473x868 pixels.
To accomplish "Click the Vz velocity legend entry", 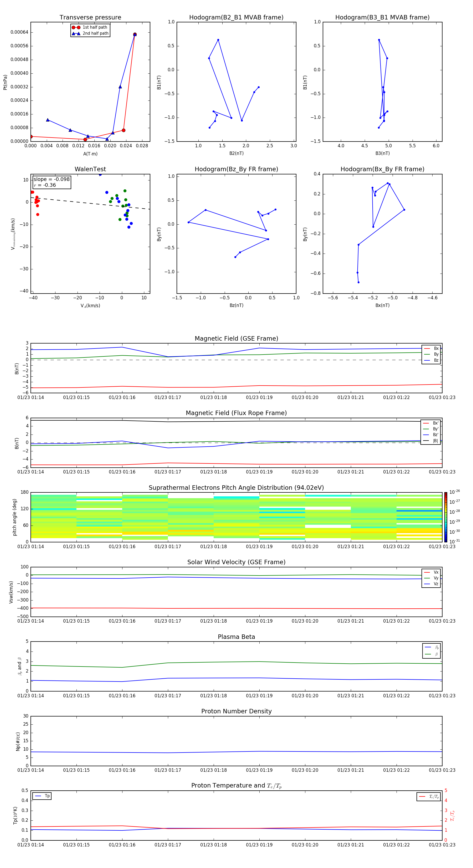I will (431, 584).
